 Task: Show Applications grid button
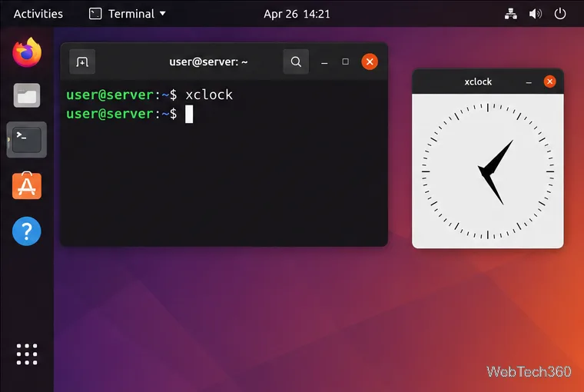(27, 354)
